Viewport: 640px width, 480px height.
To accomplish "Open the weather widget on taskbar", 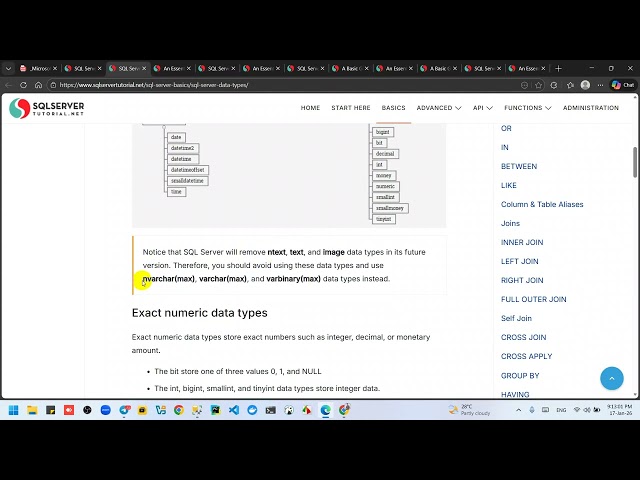I will coord(469,410).
